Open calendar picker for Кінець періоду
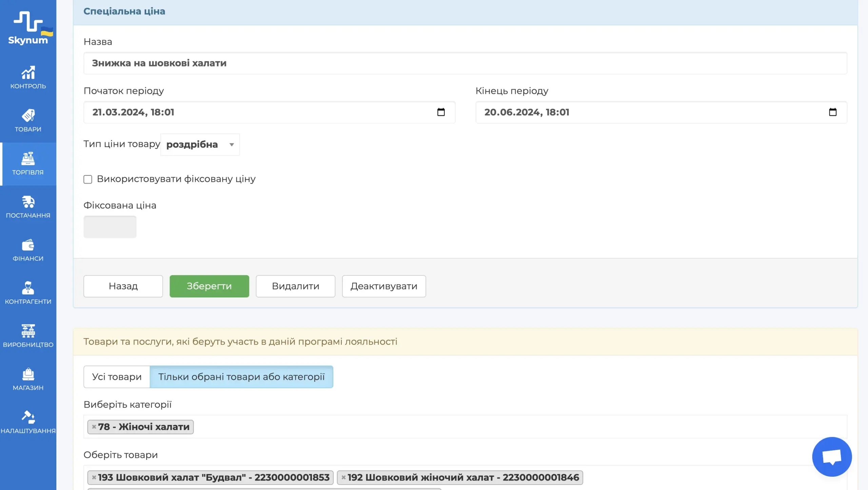The height and width of the screenshot is (490, 868). point(833,112)
